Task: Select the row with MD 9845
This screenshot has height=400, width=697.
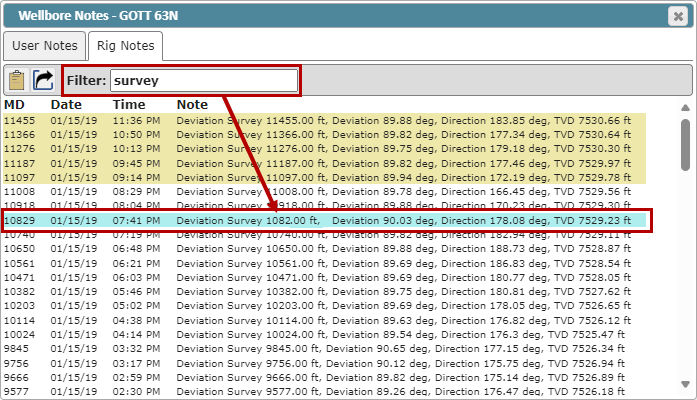Action: tap(324, 348)
